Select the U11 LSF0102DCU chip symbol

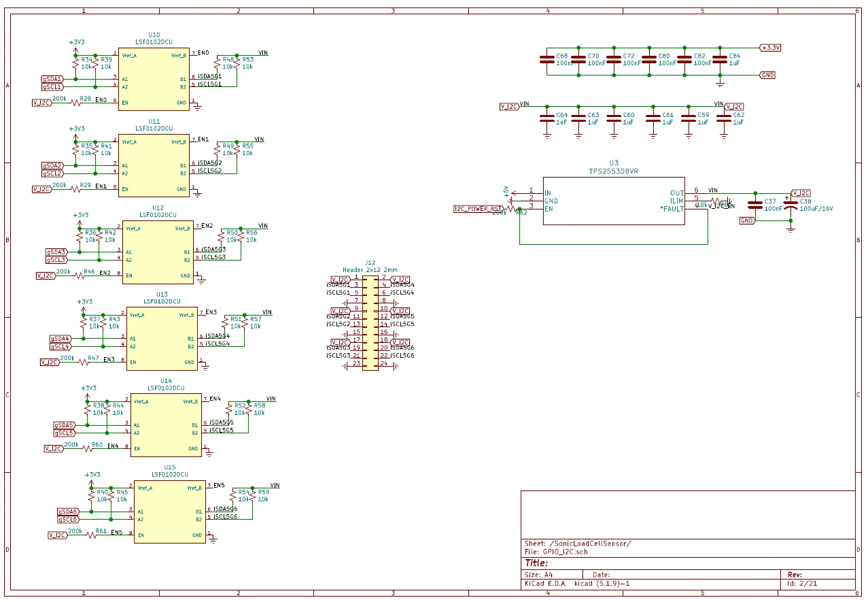click(x=154, y=165)
